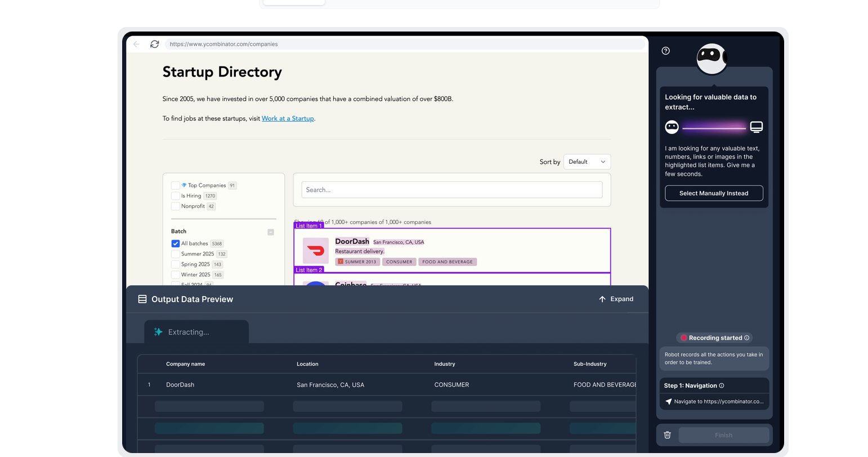Enable the Is Hiring filter checkbox
Image resolution: width=868 pixels, height=457 pixels.
click(x=176, y=196)
